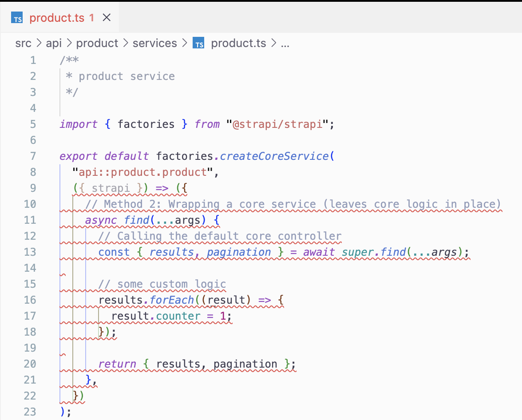522x420 pixels.
Task: Click the find method name on line 11
Action: 137,220
